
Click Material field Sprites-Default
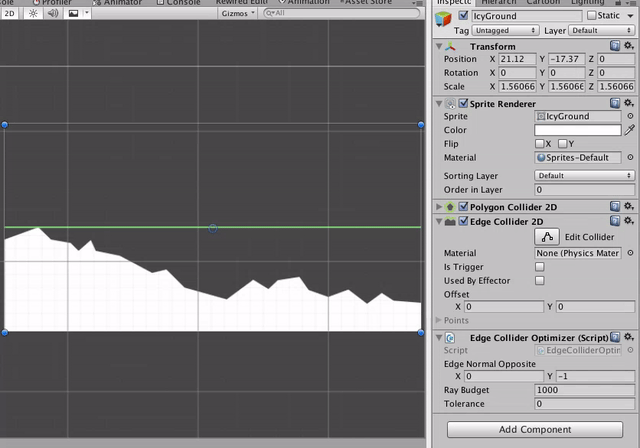point(578,157)
